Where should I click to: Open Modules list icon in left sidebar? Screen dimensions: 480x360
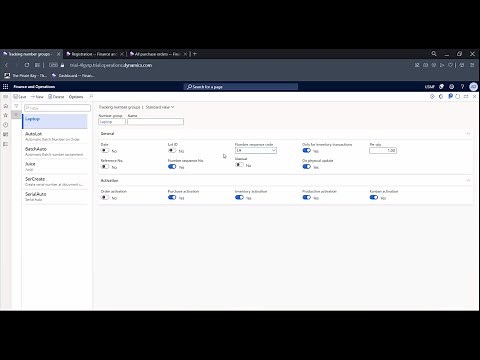5,144
